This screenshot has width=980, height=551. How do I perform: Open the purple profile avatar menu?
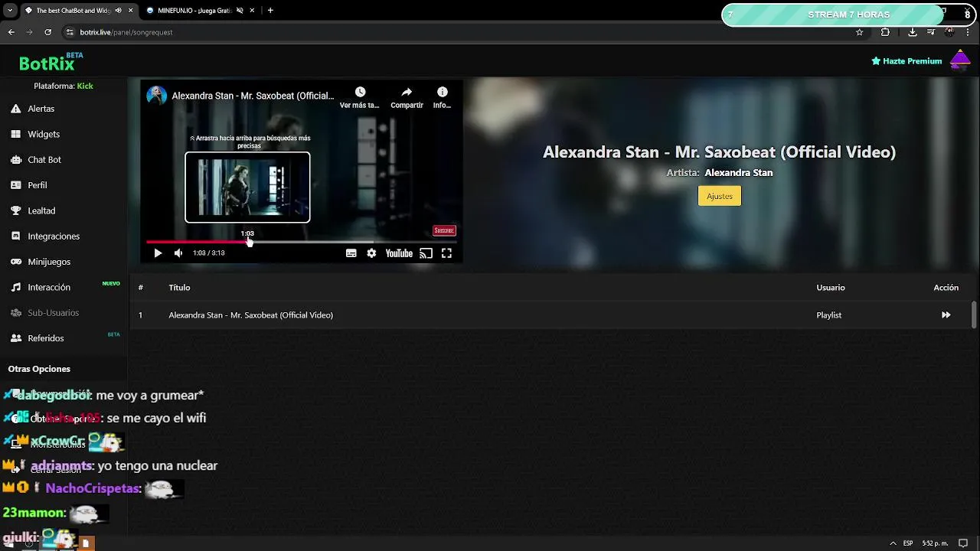(x=960, y=60)
